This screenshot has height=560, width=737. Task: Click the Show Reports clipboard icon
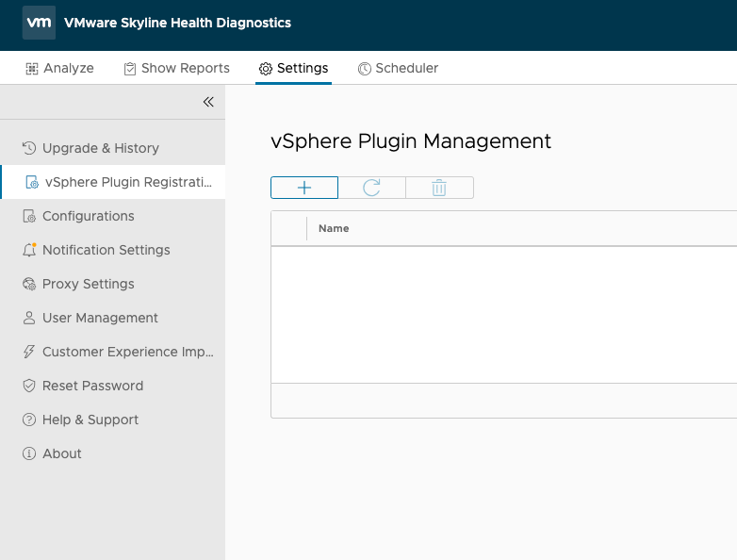point(130,69)
